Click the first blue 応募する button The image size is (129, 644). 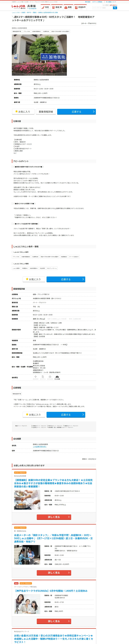tap(76, 112)
